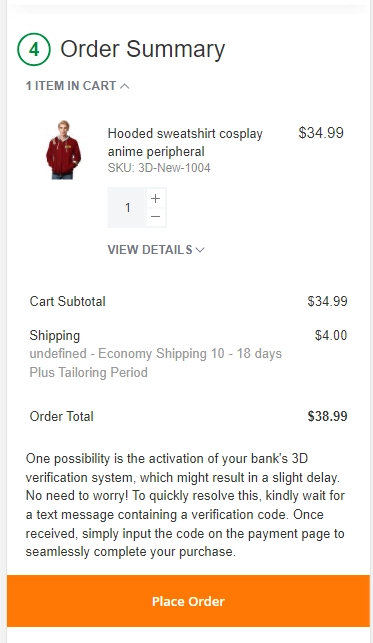Expand VIEW DETAILS for the sweatshirt
The height and width of the screenshot is (643, 373).
tap(156, 250)
